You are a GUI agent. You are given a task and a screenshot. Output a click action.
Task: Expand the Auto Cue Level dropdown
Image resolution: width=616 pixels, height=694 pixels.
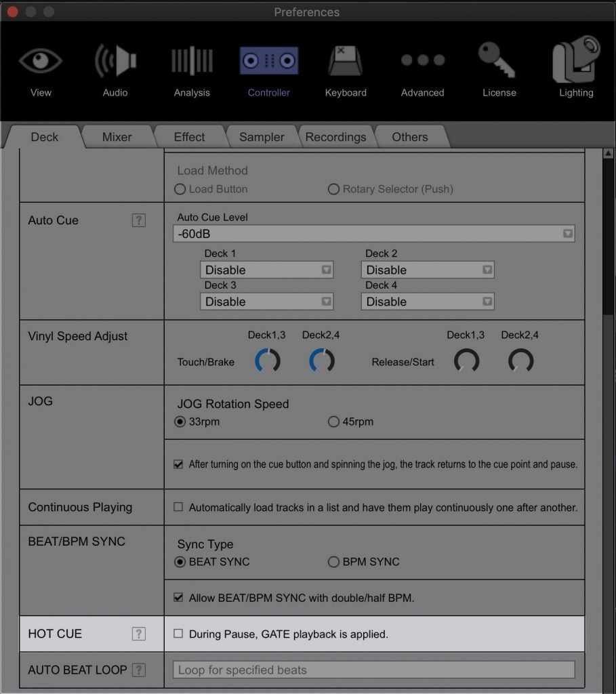pos(373,234)
